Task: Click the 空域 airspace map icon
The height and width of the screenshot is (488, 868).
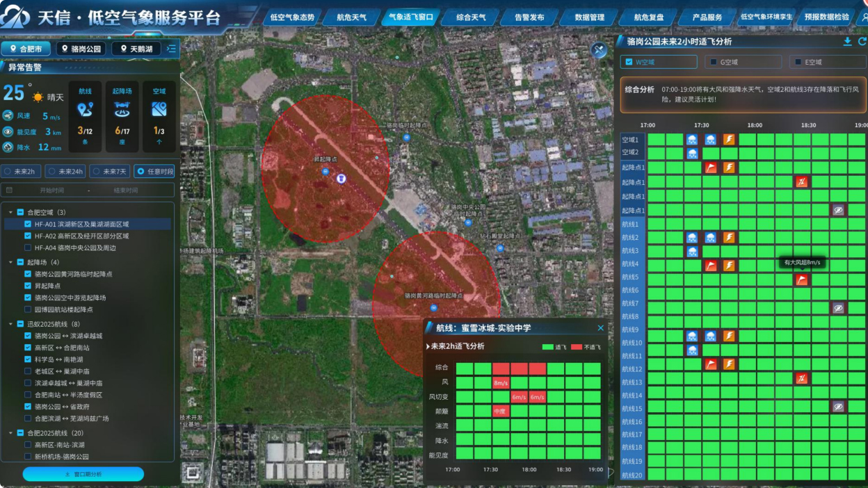Action: click(x=159, y=109)
